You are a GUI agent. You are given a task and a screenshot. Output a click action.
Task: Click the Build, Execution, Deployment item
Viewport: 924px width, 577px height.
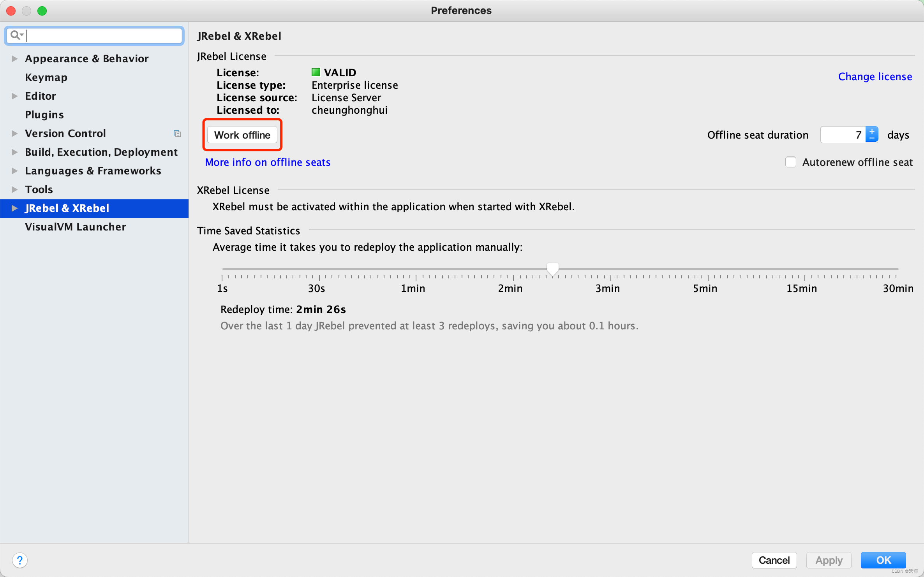tap(101, 152)
